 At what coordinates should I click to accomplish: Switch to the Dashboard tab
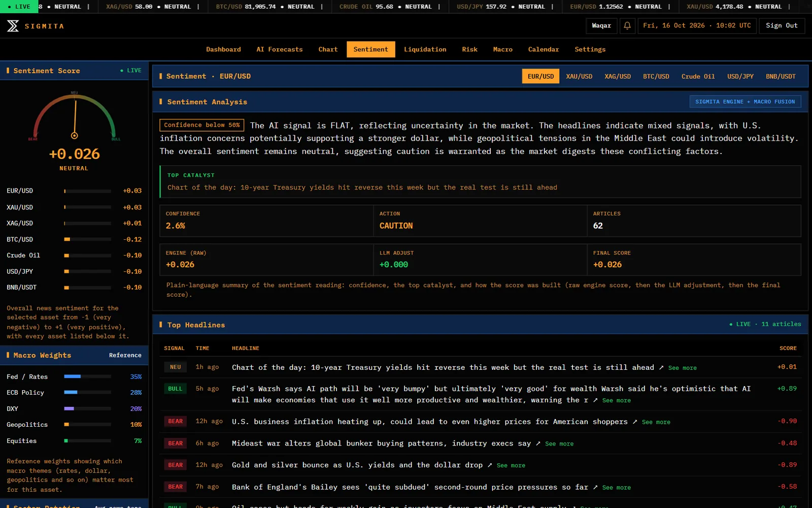223,49
